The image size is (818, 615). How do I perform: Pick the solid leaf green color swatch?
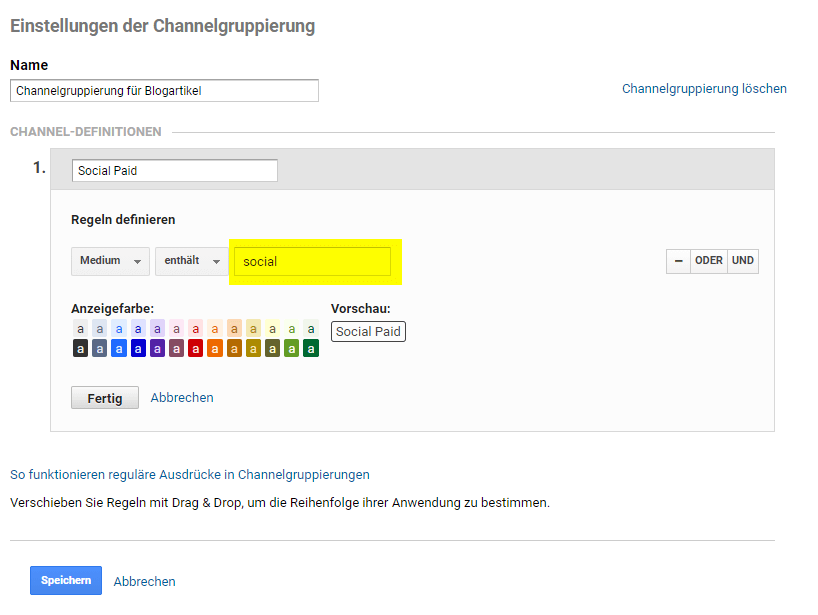(x=292, y=348)
